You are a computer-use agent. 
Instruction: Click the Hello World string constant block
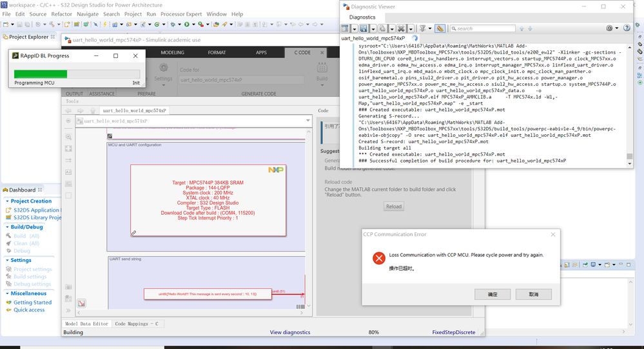(208, 294)
